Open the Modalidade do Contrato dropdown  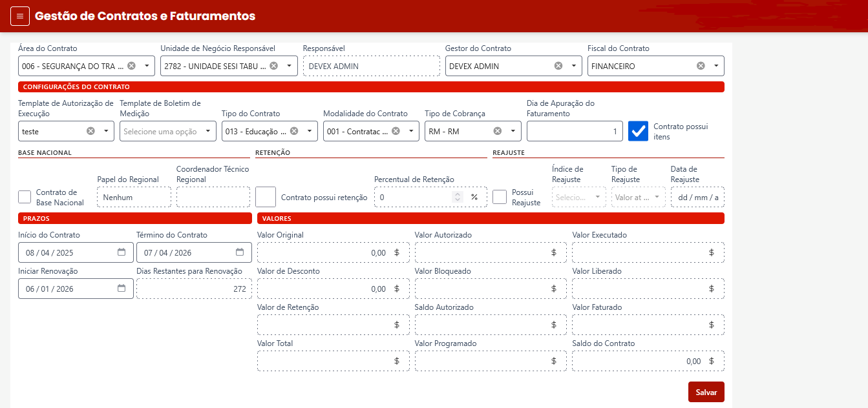click(x=411, y=131)
